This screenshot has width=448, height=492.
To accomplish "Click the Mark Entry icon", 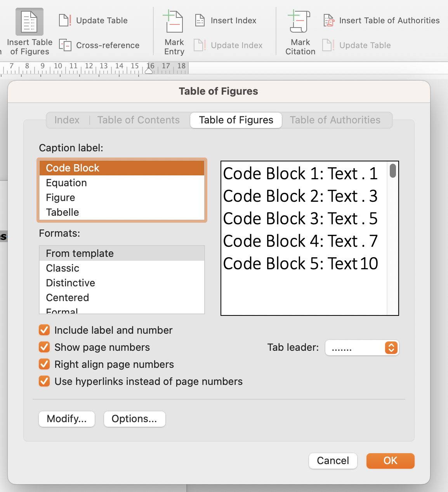I will (174, 22).
